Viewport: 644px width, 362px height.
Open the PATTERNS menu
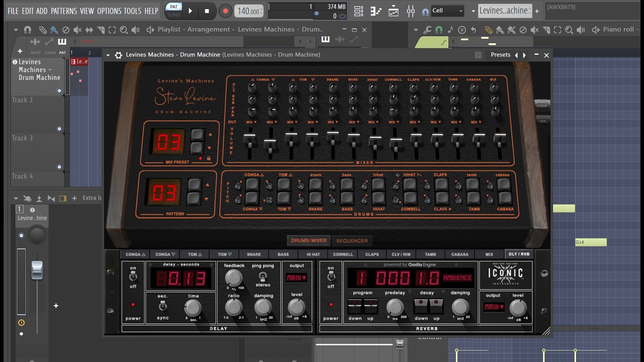click(64, 11)
